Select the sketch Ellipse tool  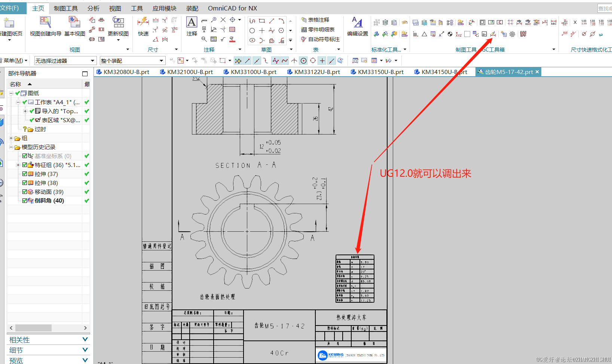[252, 40]
